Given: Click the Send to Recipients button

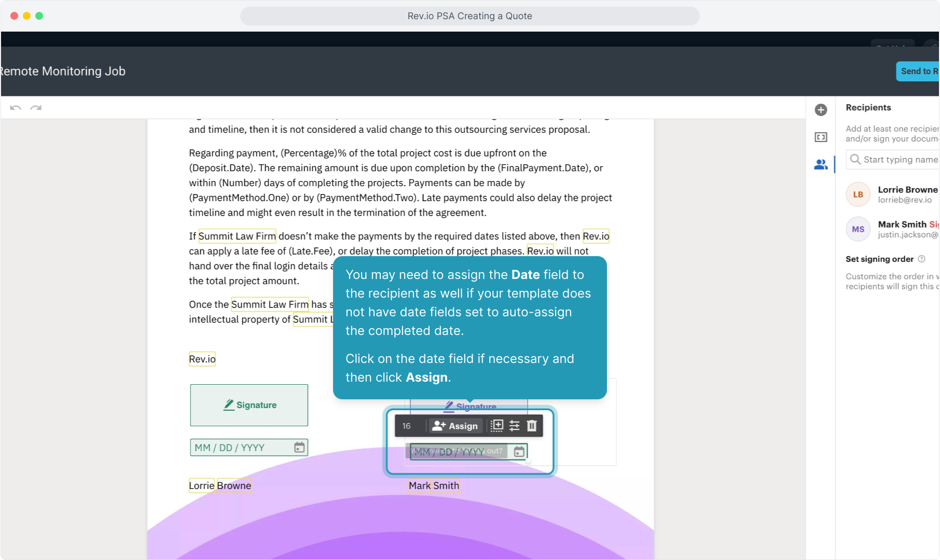Looking at the screenshot, I should click(918, 71).
